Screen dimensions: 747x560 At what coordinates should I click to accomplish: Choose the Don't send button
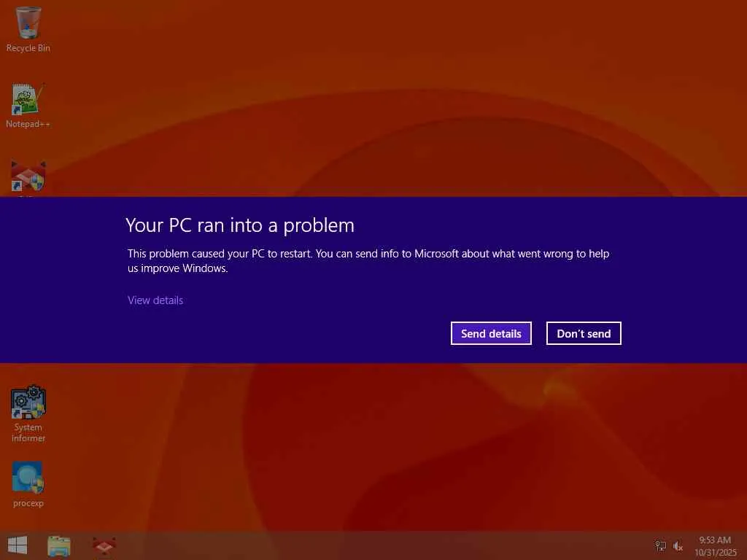584,333
